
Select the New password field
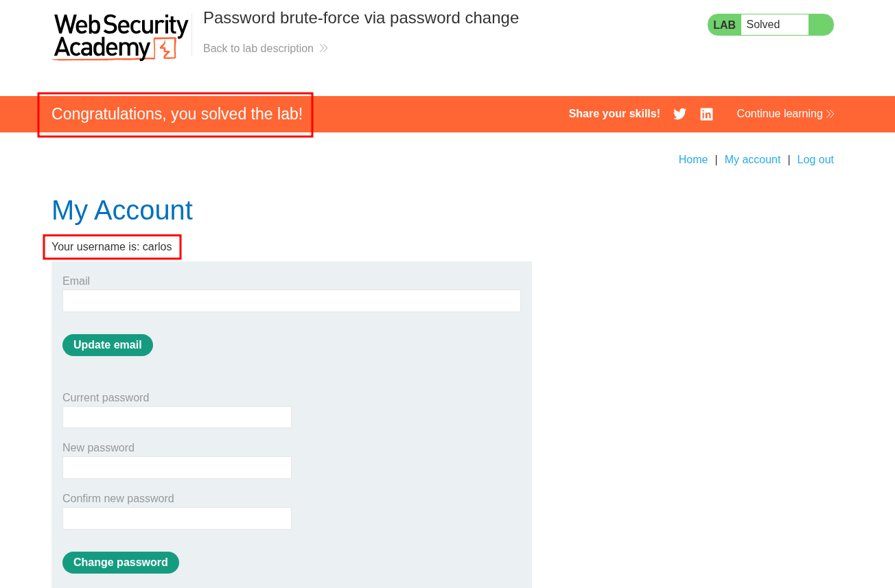[176, 468]
